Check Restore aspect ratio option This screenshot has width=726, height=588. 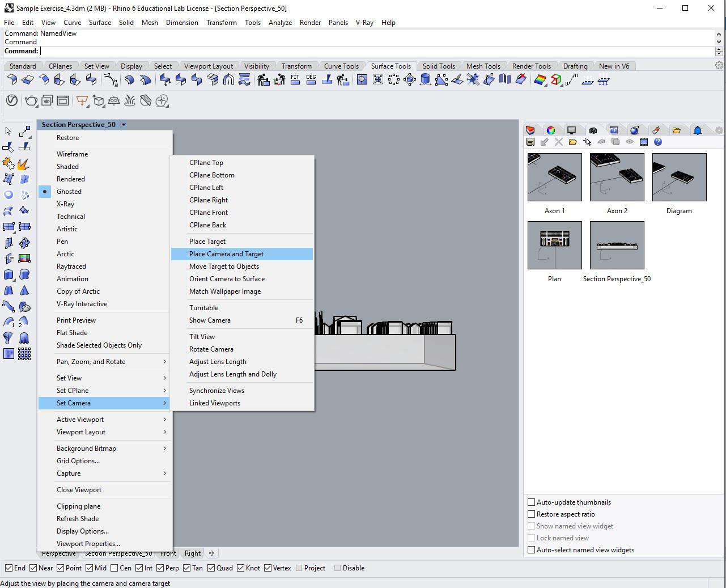click(x=532, y=514)
